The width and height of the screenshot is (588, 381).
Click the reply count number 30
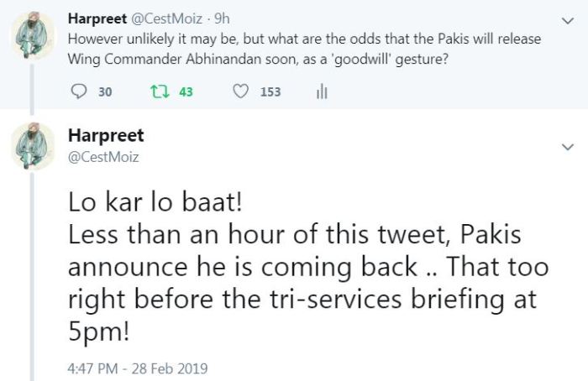click(x=105, y=91)
